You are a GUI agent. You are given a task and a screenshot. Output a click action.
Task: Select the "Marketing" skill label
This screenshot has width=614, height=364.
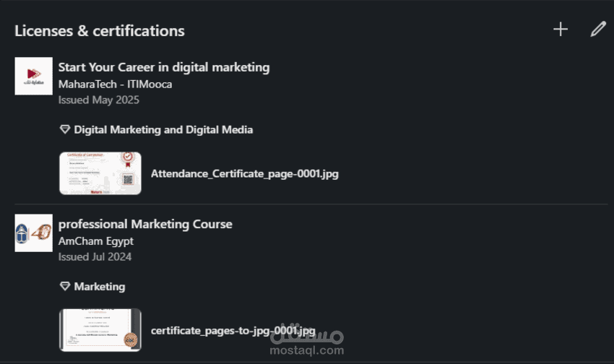tap(100, 287)
